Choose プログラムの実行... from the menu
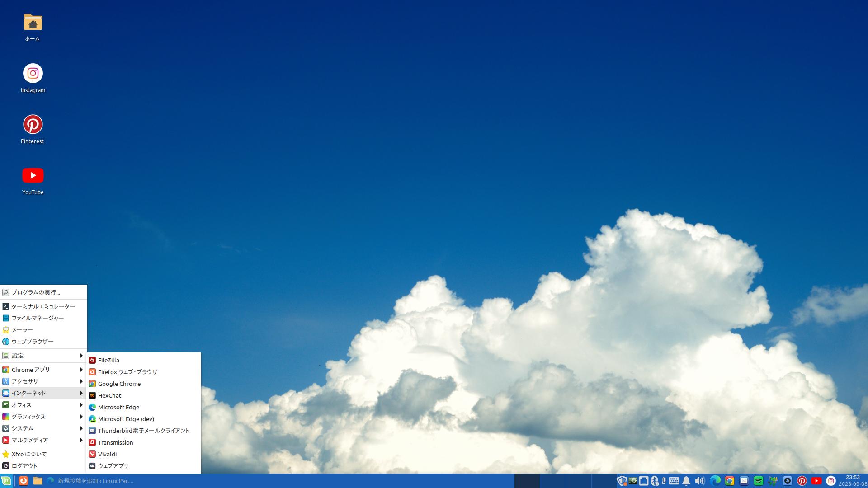 pos(43,292)
